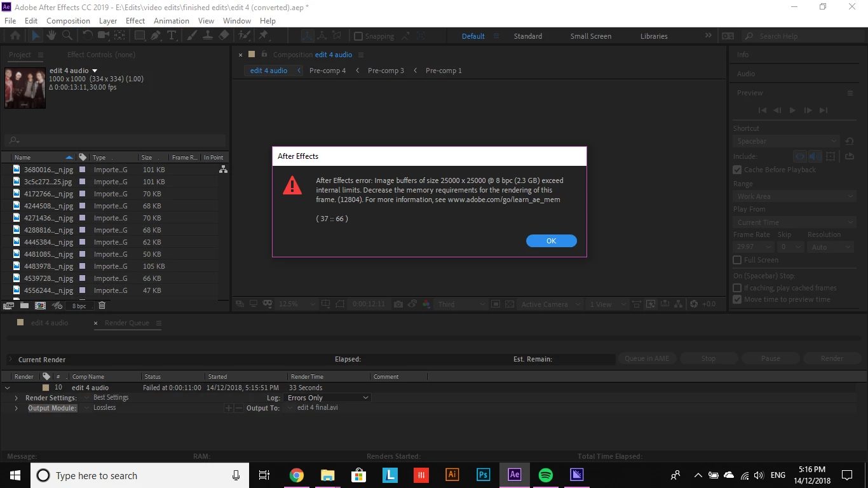Click the edit 4 audio project thumbnail

[x=25, y=88]
